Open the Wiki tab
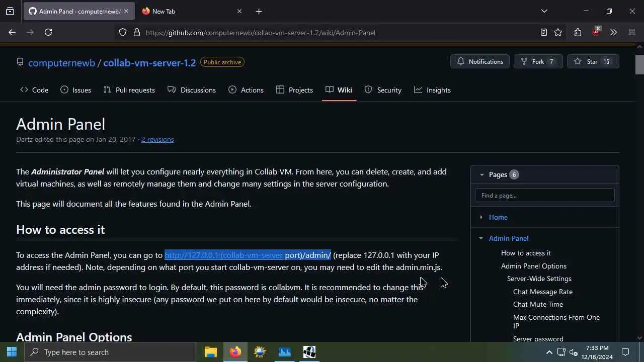The image size is (644, 362). (339, 90)
